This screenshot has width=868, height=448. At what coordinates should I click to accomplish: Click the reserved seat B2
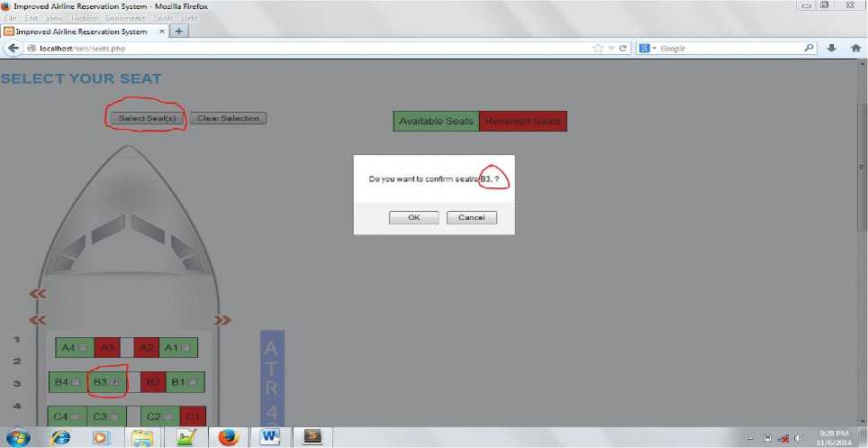coord(153,382)
